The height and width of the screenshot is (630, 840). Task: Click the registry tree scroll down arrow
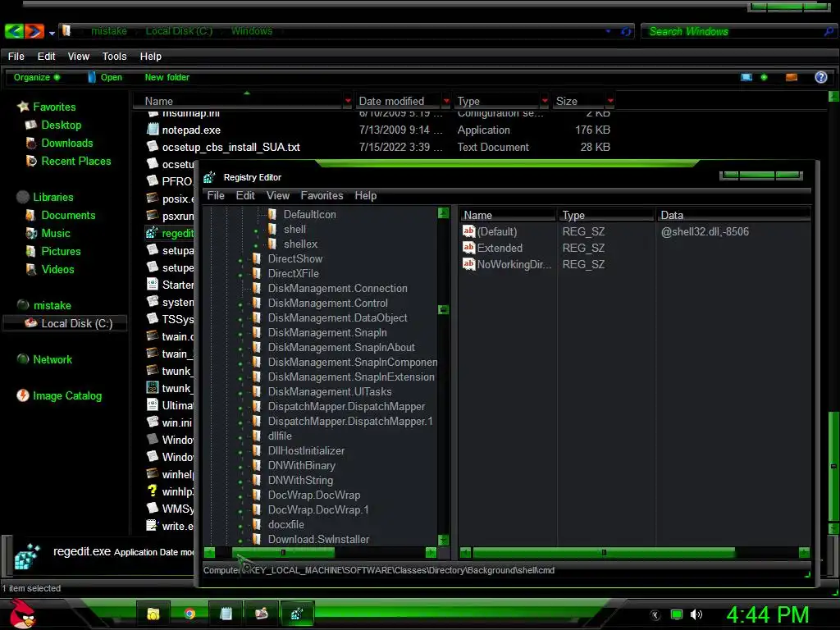(443, 540)
